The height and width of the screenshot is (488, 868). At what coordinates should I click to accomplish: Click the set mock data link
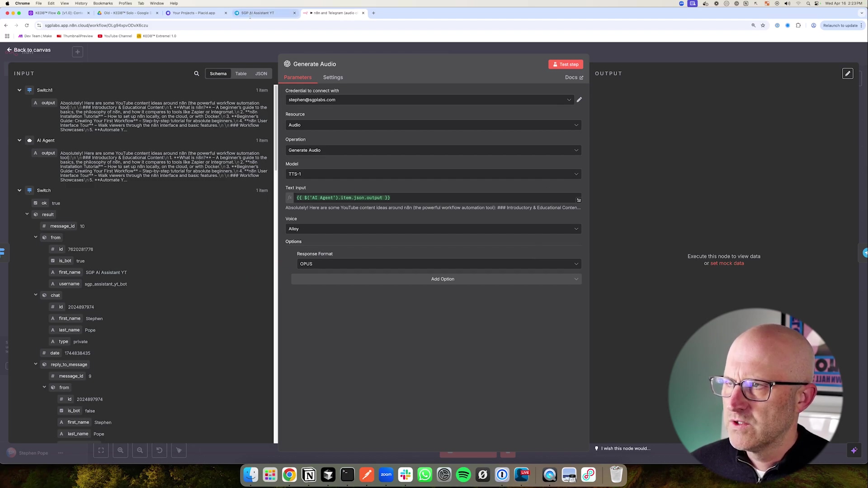click(726, 263)
